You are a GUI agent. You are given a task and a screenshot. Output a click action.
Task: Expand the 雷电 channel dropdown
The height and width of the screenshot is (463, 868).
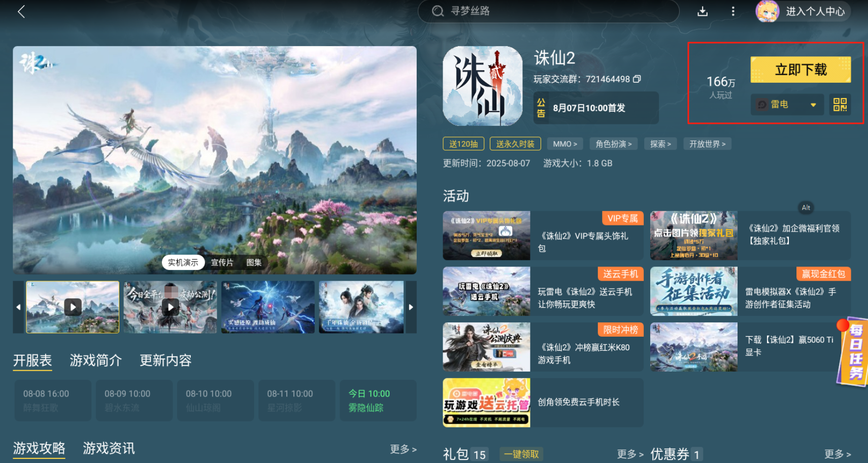click(787, 105)
